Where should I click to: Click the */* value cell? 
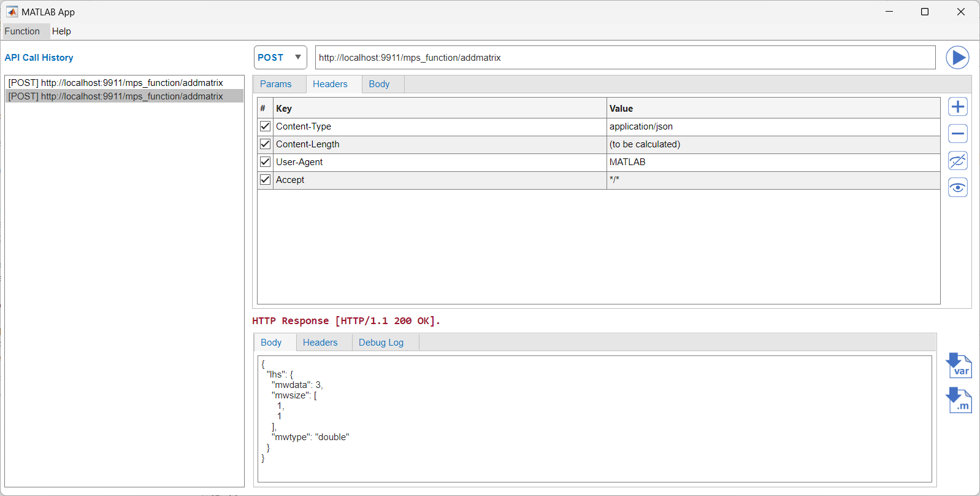773,180
